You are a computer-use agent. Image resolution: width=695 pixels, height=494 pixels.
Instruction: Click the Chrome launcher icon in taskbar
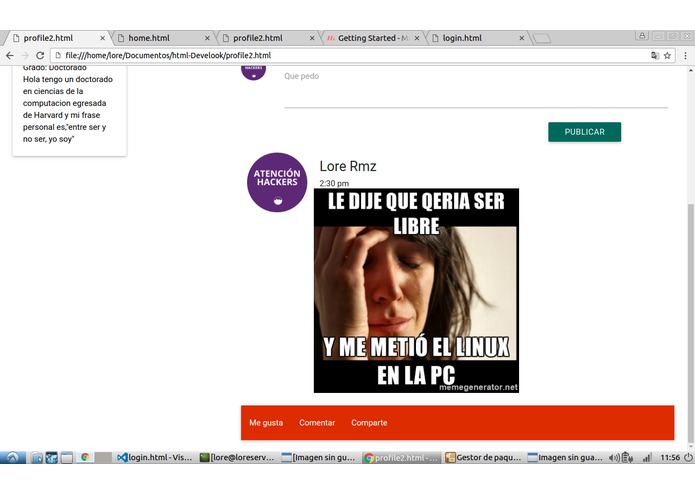pos(85,457)
